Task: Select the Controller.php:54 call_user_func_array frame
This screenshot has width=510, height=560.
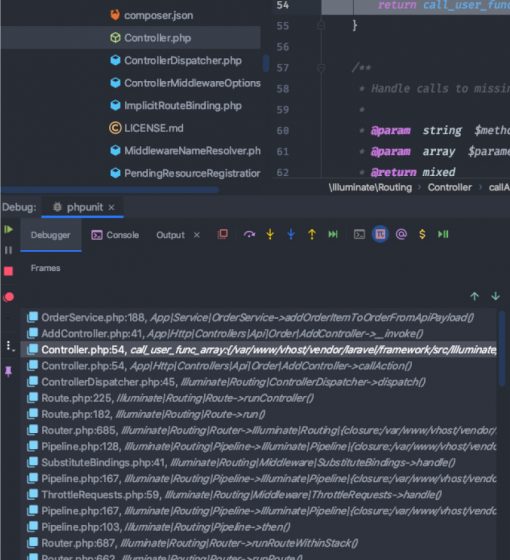Action: pyautogui.click(x=259, y=350)
